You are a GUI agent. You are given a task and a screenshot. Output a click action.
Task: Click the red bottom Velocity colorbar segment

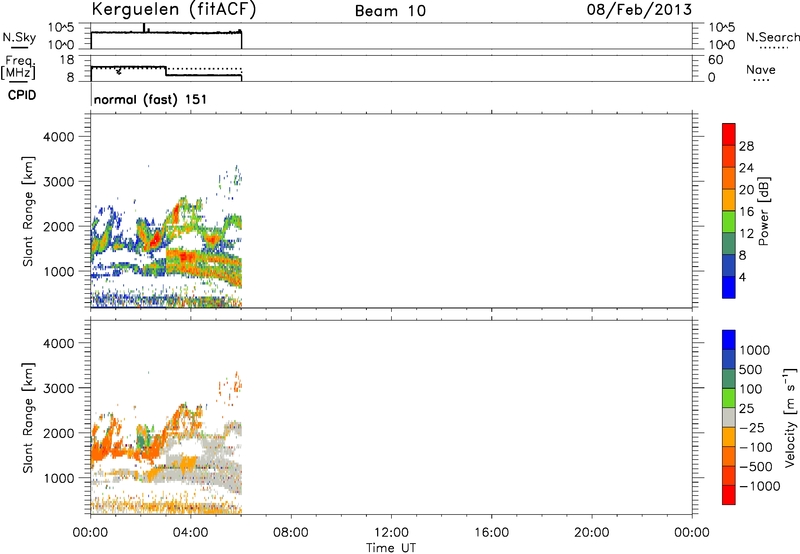point(729,495)
